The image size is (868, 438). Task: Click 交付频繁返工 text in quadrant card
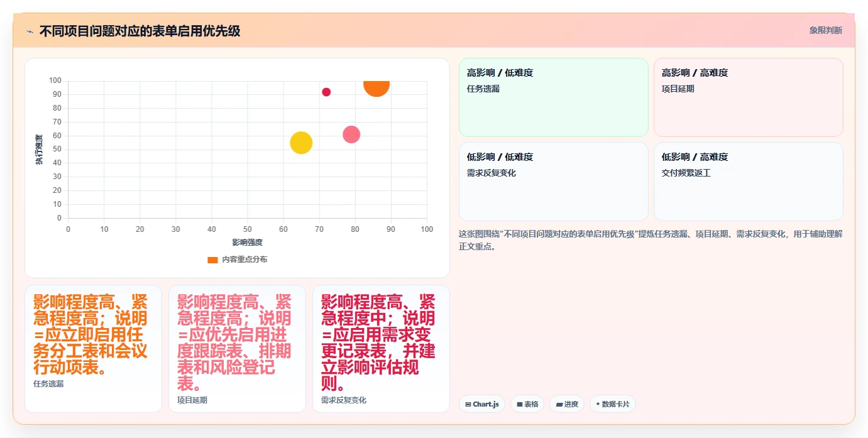tap(686, 173)
